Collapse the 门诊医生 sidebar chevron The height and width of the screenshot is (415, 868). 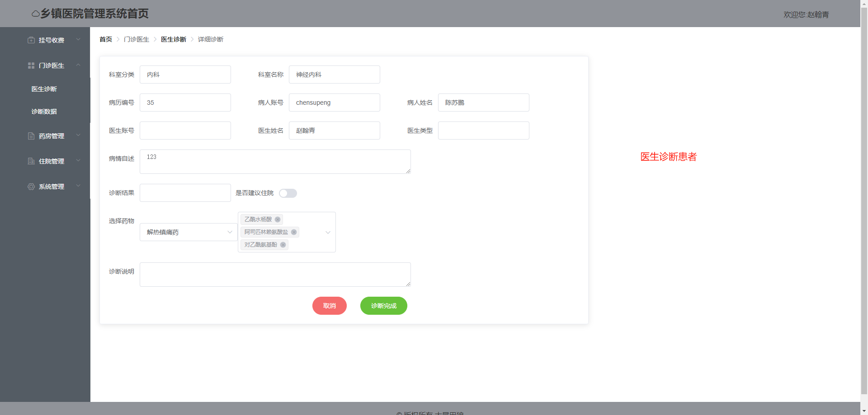pos(78,65)
